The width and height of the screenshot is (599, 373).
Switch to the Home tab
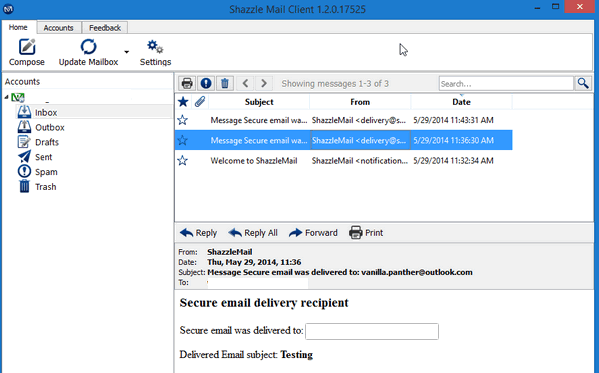18,28
